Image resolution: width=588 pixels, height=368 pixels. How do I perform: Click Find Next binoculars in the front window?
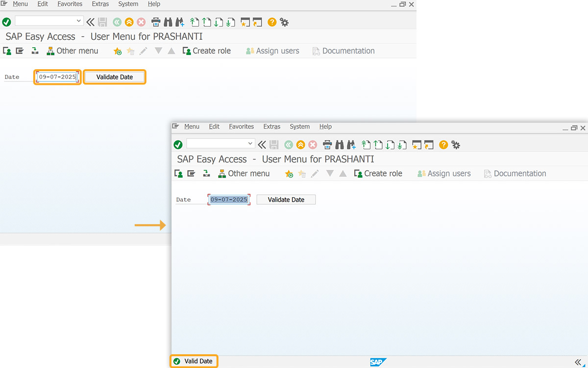[351, 145]
